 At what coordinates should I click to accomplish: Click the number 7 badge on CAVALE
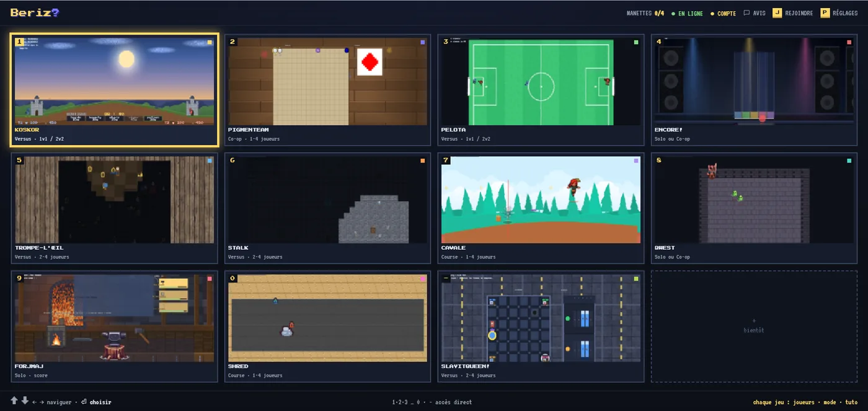pyautogui.click(x=446, y=160)
